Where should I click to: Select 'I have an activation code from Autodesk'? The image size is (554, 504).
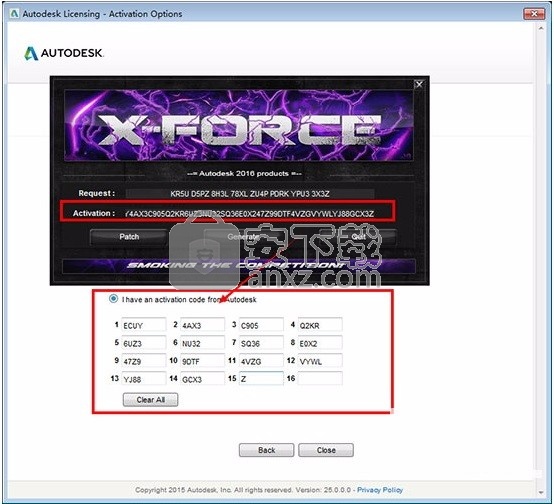click(113, 299)
